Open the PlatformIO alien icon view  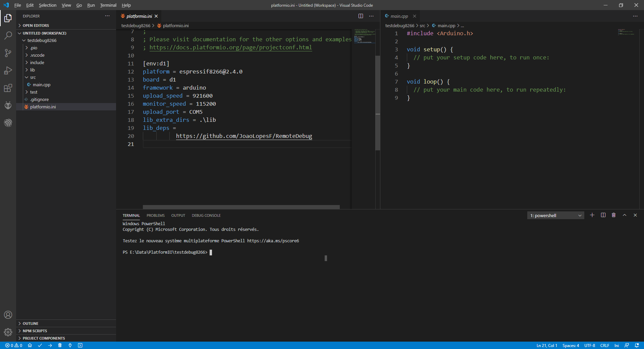tap(8, 105)
